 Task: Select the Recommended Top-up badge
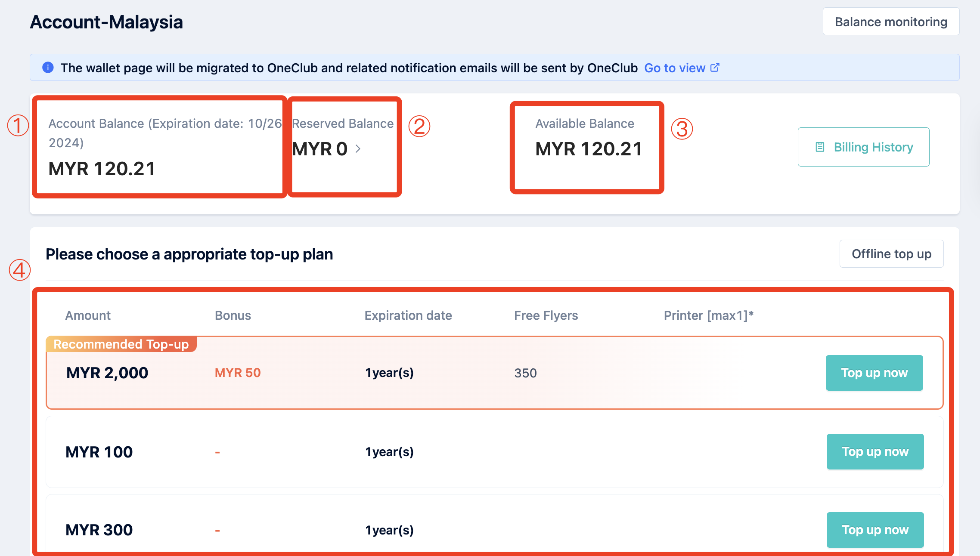click(x=121, y=344)
